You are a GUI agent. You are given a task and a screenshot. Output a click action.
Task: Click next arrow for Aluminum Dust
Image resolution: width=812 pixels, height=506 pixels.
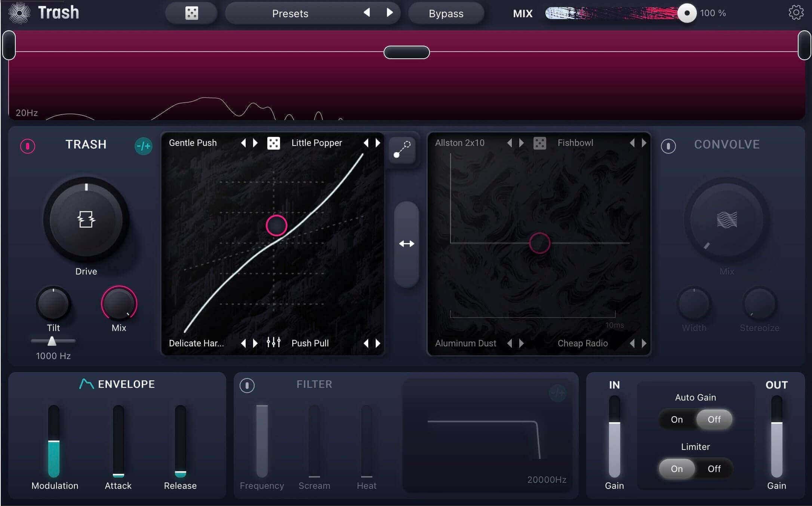[x=522, y=343]
